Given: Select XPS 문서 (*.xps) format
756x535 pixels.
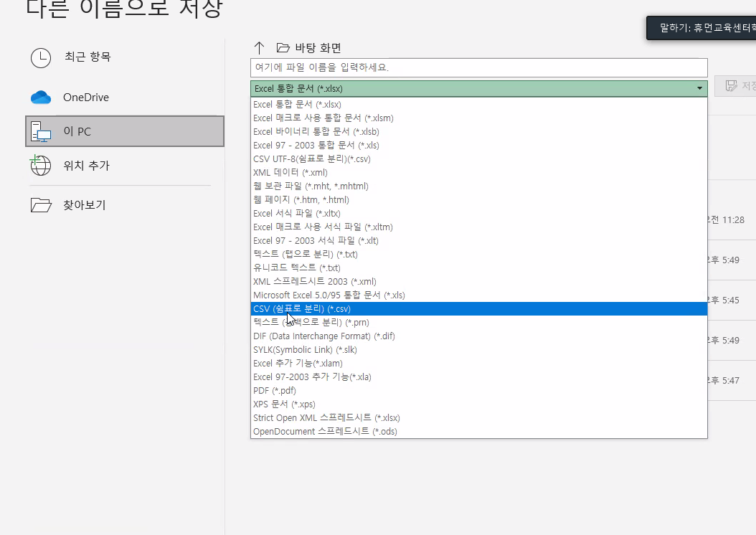Looking at the screenshot, I should [478, 404].
